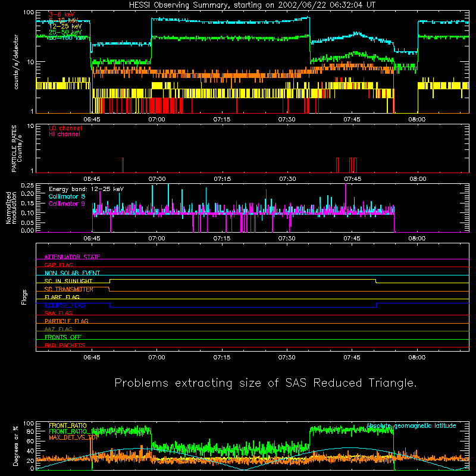Click the SC_TRANSMITTER flag label
This screenshot has height=476, width=476.
[x=69, y=289]
